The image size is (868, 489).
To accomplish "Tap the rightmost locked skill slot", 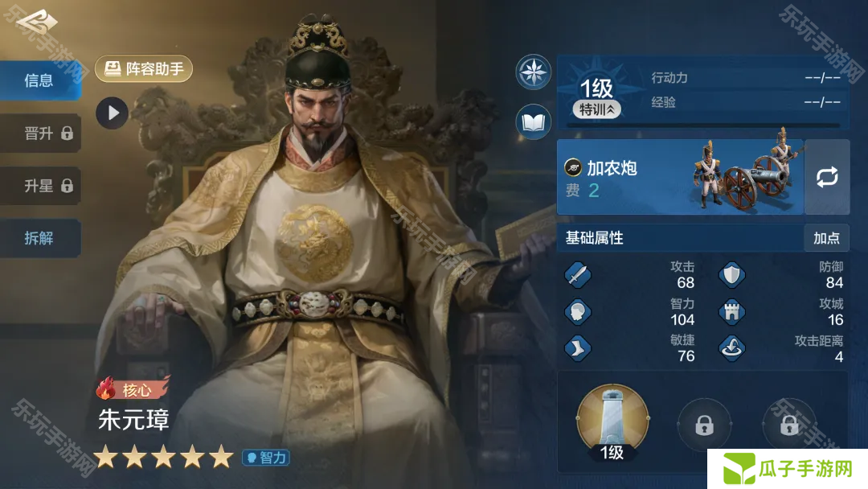I will 789,425.
